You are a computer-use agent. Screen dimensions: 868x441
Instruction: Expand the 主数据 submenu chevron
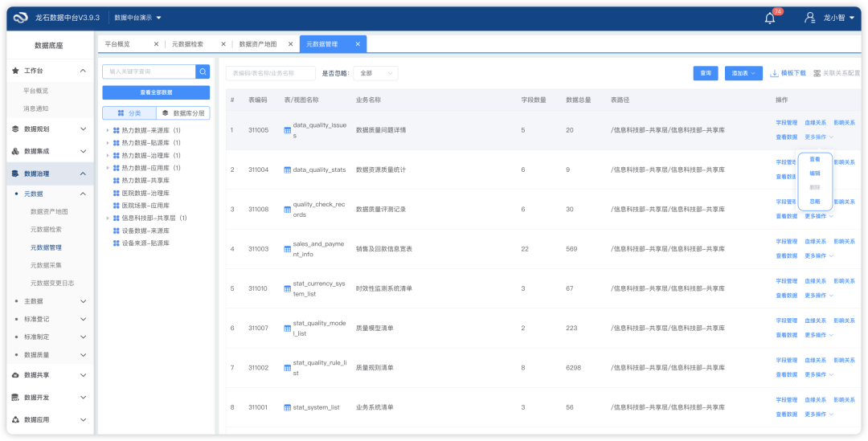(x=83, y=301)
